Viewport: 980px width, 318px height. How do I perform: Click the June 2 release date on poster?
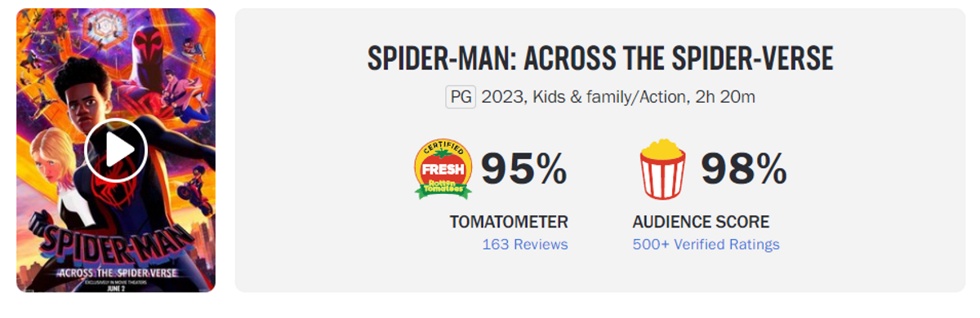116,285
